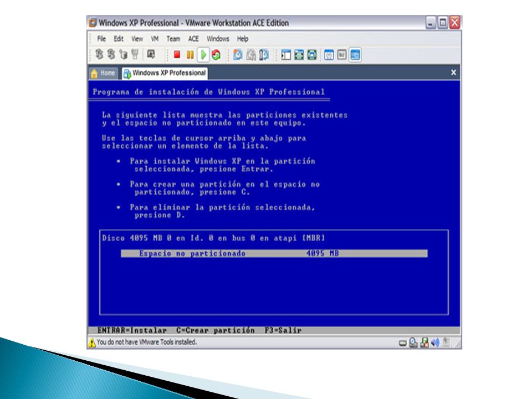Click the sound device speaker status icon

435,342
